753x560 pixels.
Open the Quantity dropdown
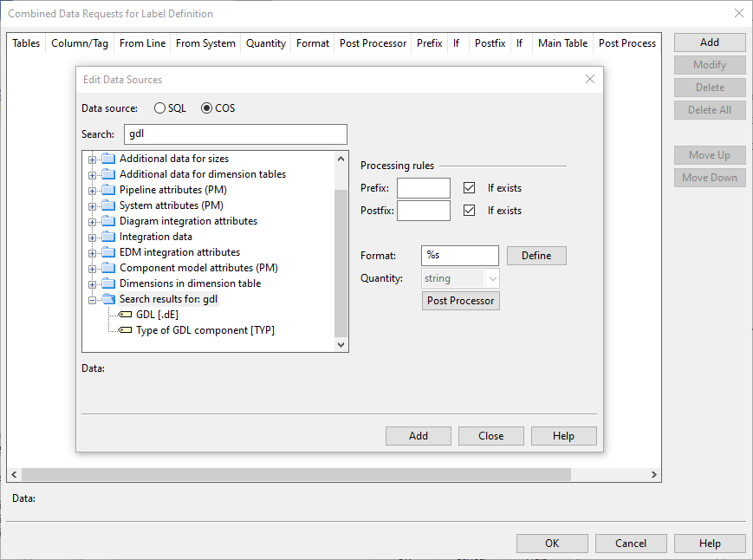(x=492, y=278)
